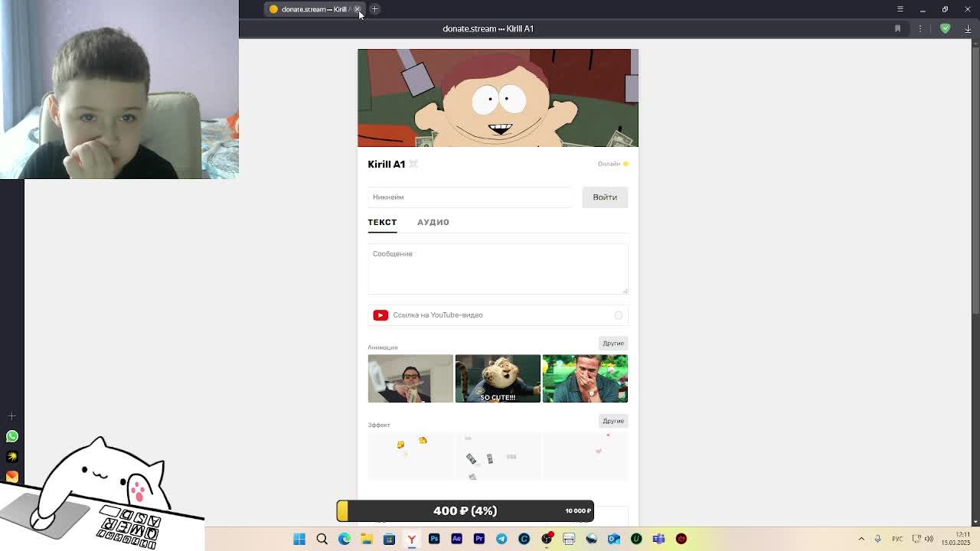Click the Онлайн status indicator

pyautogui.click(x=613, y=164)
